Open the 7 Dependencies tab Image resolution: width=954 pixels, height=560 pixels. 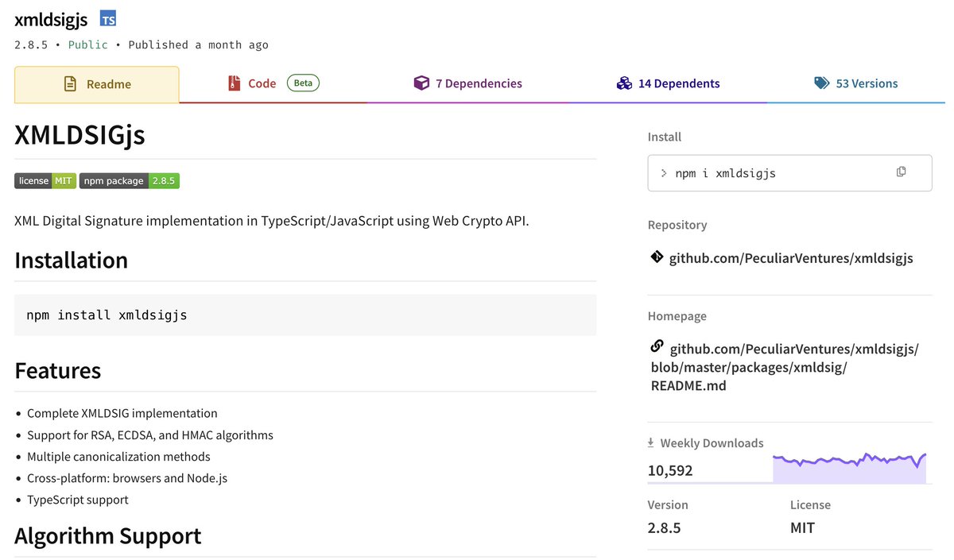pos(467,83)
